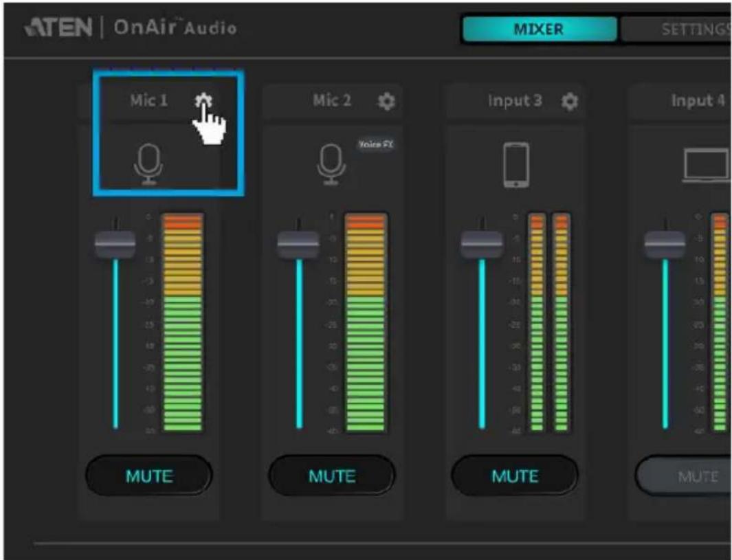Click the Input 3 volume fader handle

(482, 244)
